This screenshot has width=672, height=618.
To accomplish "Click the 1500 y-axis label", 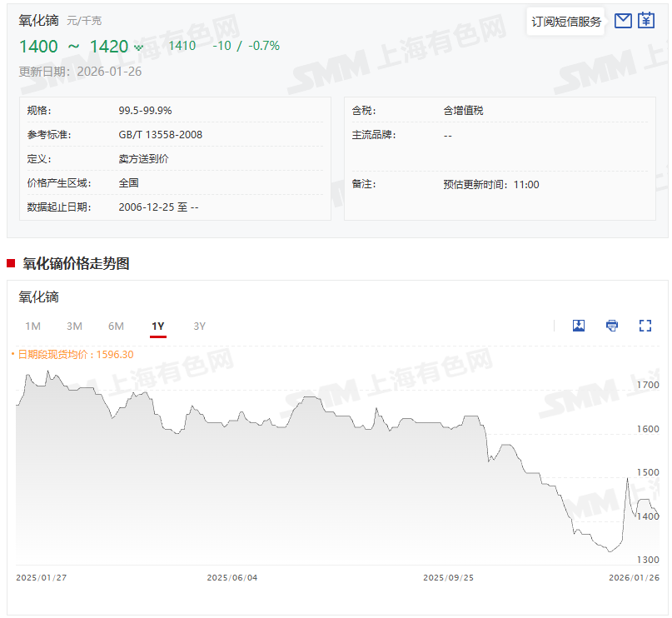I will coord(648,472).
